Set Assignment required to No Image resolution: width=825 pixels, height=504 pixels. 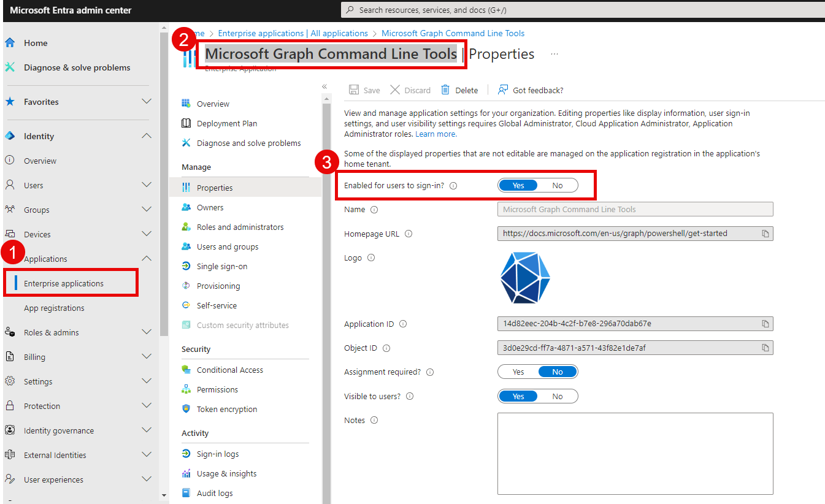coord(558,372)
